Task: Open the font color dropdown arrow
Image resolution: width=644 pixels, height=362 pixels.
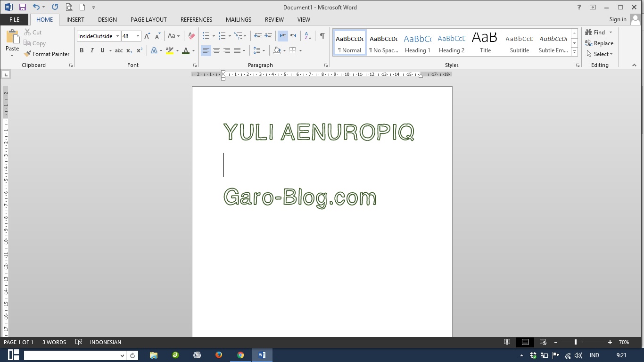Action: coord(193,50)
